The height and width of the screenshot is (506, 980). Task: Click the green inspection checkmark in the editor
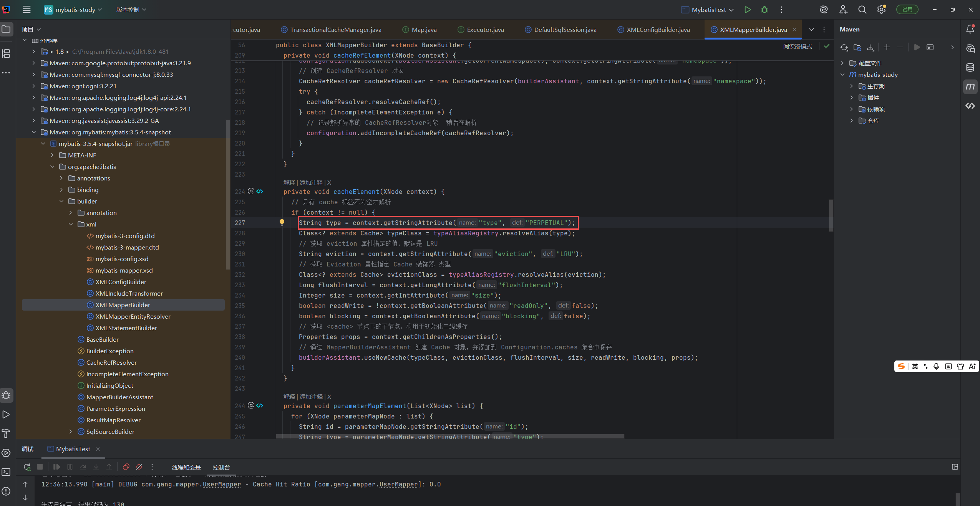(826, 46)
